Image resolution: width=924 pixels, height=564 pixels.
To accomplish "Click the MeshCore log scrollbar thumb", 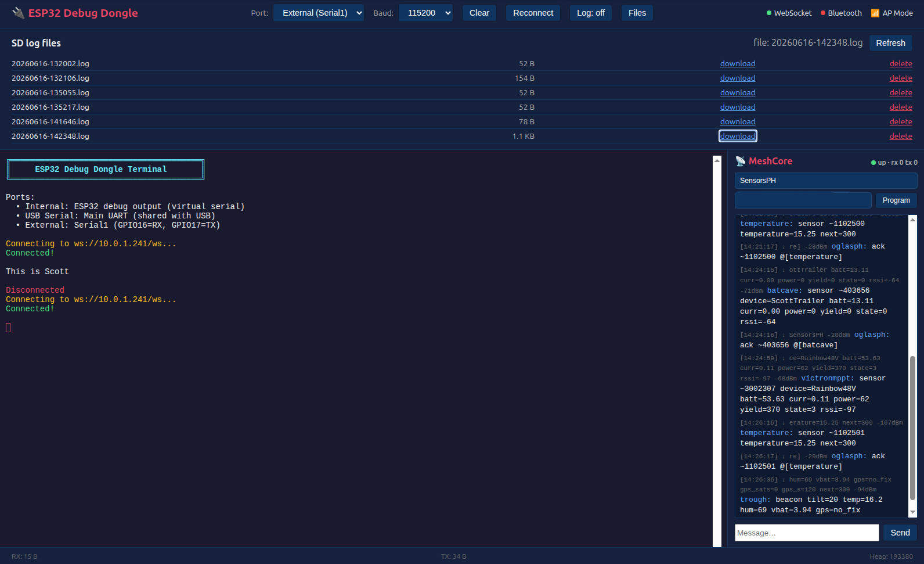I will pyautogui.click(x=912, y=428).
